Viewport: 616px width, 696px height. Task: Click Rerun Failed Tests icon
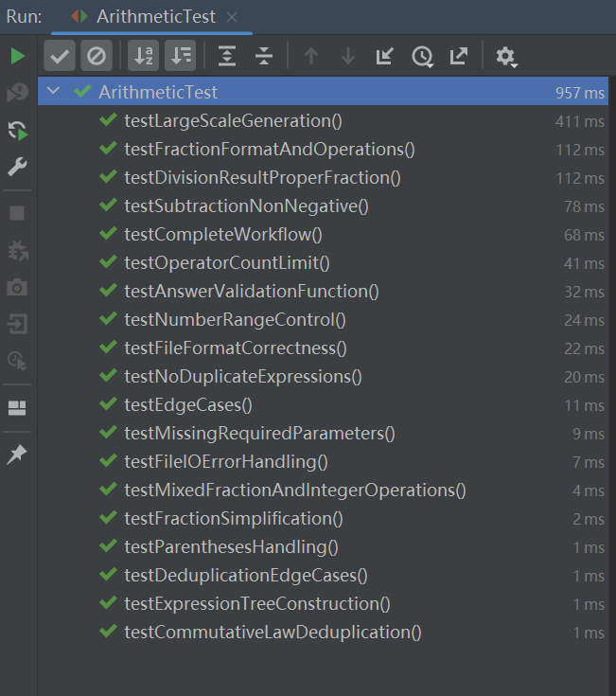coord(17,93)
